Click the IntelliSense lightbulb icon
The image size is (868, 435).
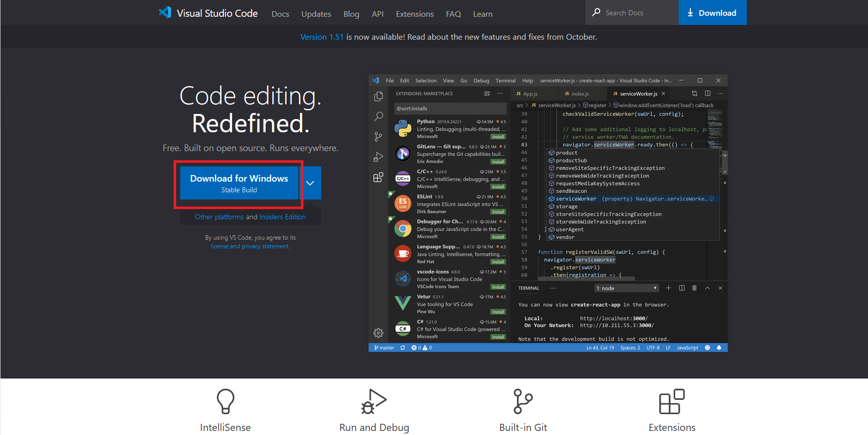[226, 401]
